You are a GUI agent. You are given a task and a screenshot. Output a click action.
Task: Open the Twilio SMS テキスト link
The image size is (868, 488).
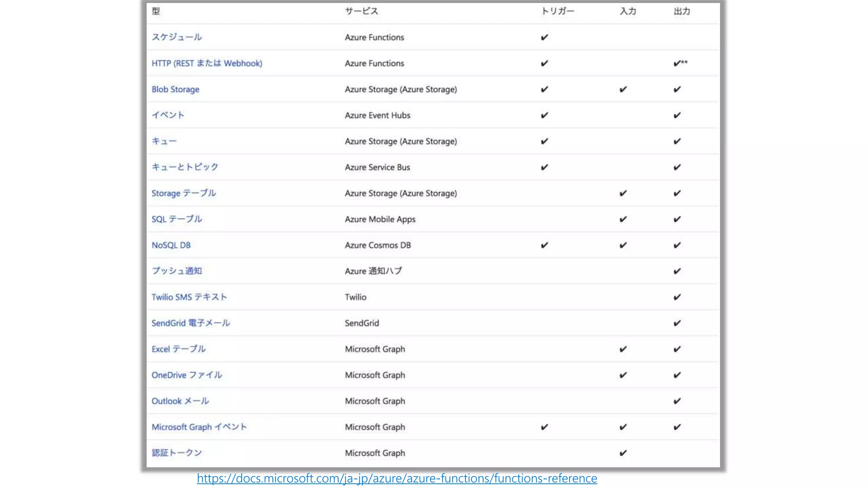pyautogui.click(x=189, y=297)
